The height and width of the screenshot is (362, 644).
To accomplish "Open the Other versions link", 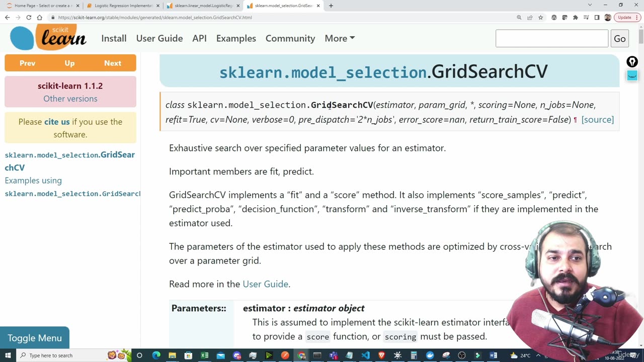I will pyautogui.click(x=70, y=99).
